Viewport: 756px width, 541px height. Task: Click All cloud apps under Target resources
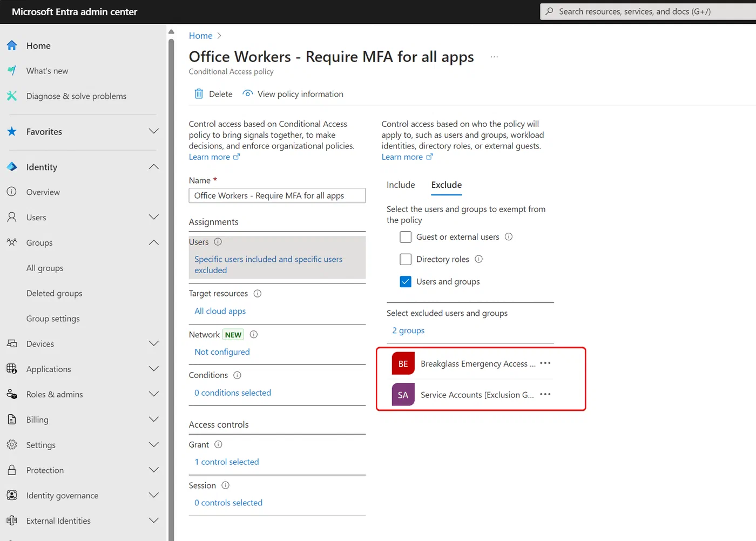pos(220,311)
